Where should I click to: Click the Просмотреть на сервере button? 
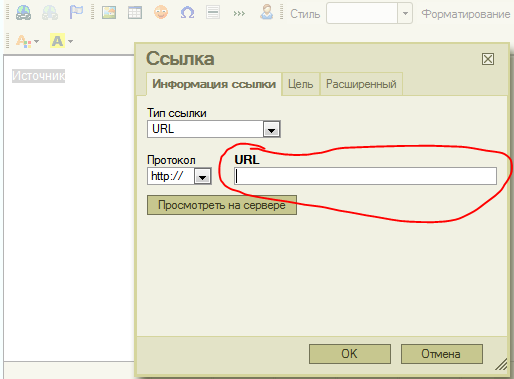222,205
